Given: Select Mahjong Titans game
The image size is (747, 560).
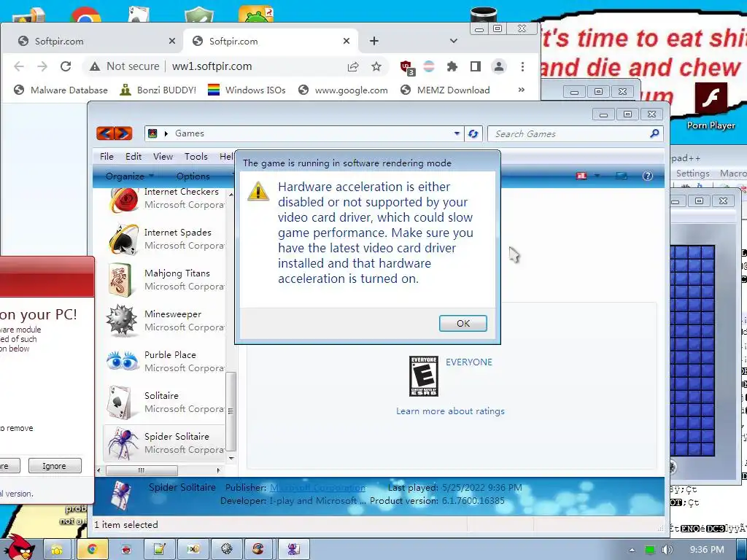Looking at the screenshot, I should [164, 280].
